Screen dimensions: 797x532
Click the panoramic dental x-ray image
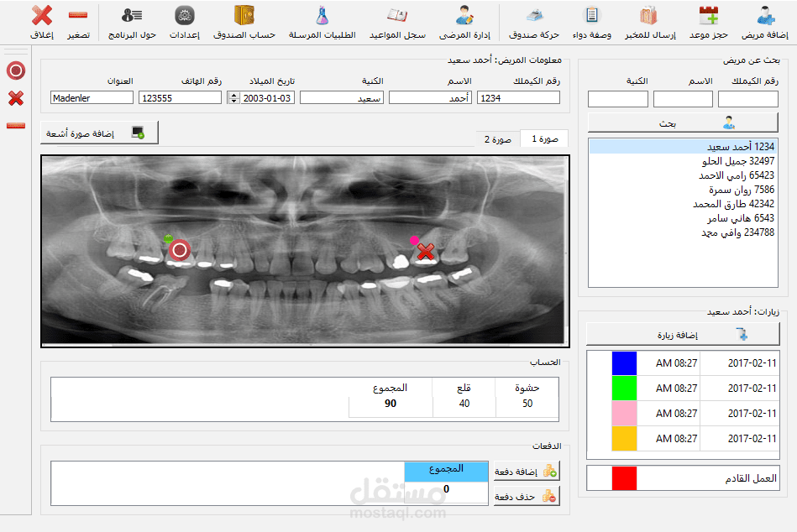(305, 251)
